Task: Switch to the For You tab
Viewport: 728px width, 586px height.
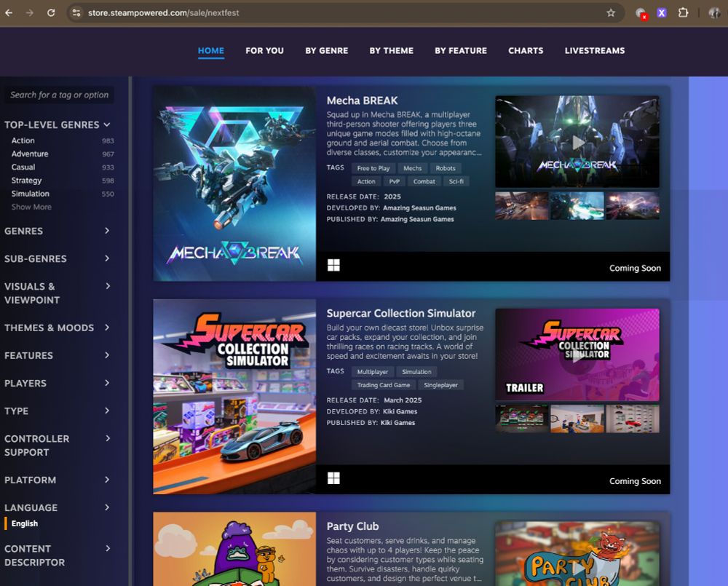Action: point(265,51)
